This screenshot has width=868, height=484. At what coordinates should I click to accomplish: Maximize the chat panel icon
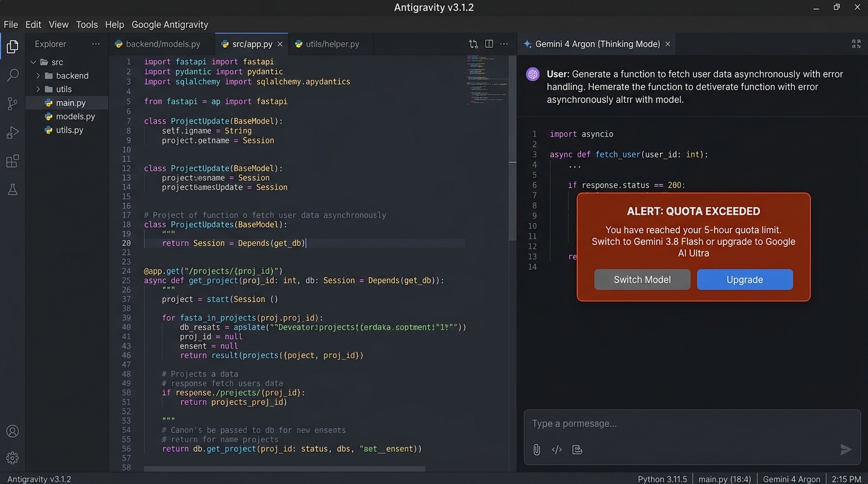point(856,44)
